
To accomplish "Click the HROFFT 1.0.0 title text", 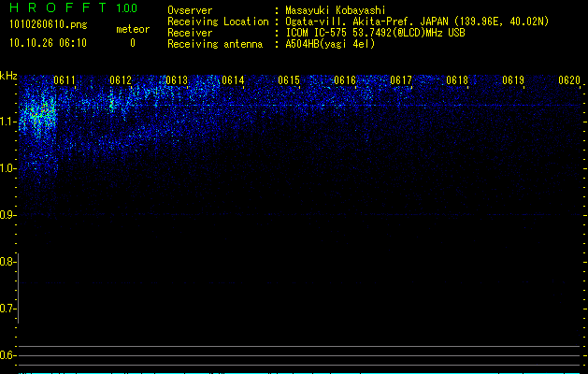I will pyautogui.click(x=74, y=7).
